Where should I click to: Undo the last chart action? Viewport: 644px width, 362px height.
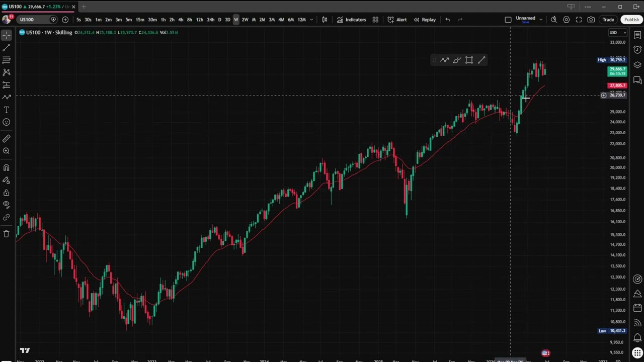448,20
